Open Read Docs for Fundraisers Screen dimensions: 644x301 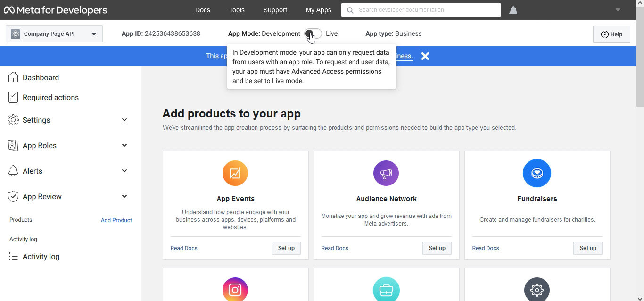pos(486,248)
